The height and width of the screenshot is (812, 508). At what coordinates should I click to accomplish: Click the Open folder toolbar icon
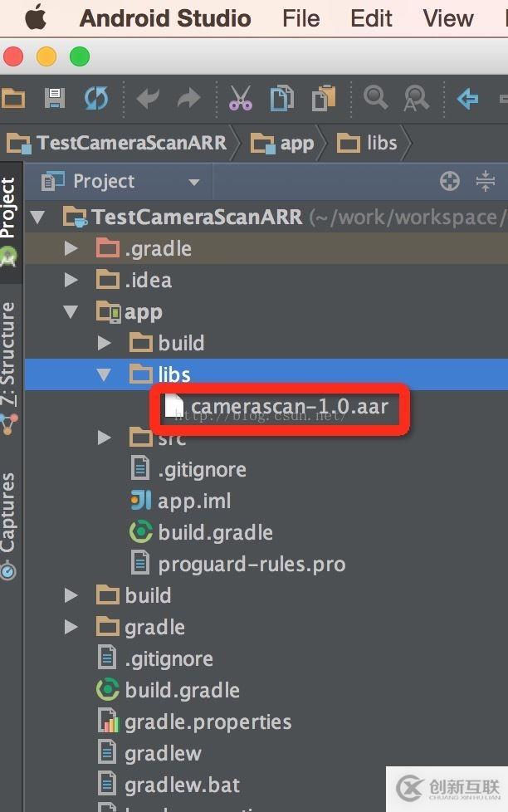(x=13, y=98)
